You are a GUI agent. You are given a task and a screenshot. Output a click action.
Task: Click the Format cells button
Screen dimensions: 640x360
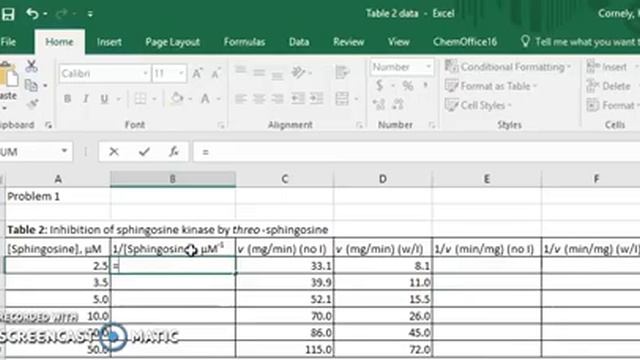pyautogui.click(x=611, y=105)
